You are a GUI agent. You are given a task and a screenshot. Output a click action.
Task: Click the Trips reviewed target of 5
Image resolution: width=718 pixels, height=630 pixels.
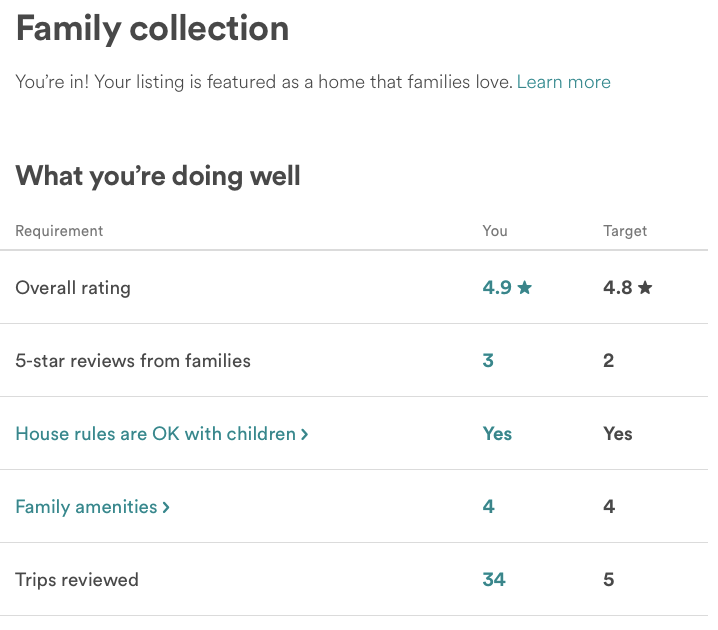608,580
